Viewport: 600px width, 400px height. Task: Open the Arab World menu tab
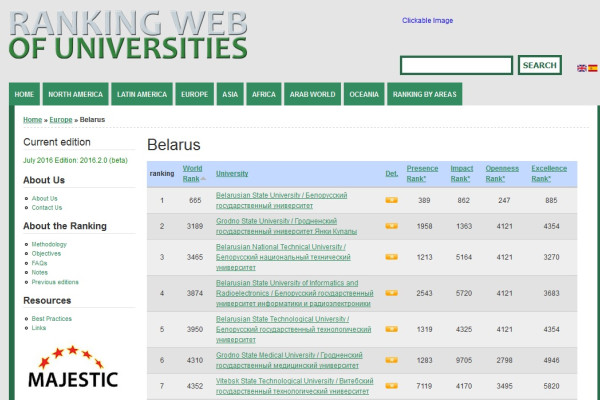point(312,94)
